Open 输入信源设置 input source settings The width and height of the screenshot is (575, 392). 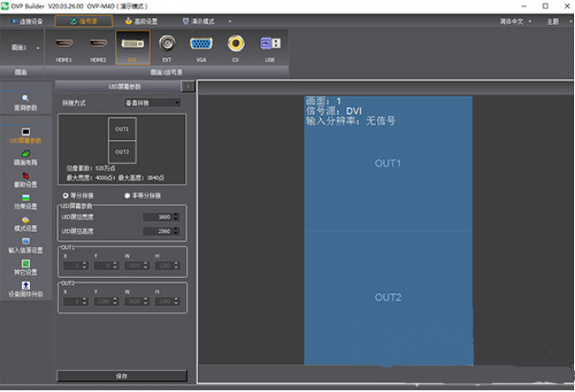(26, 245)
